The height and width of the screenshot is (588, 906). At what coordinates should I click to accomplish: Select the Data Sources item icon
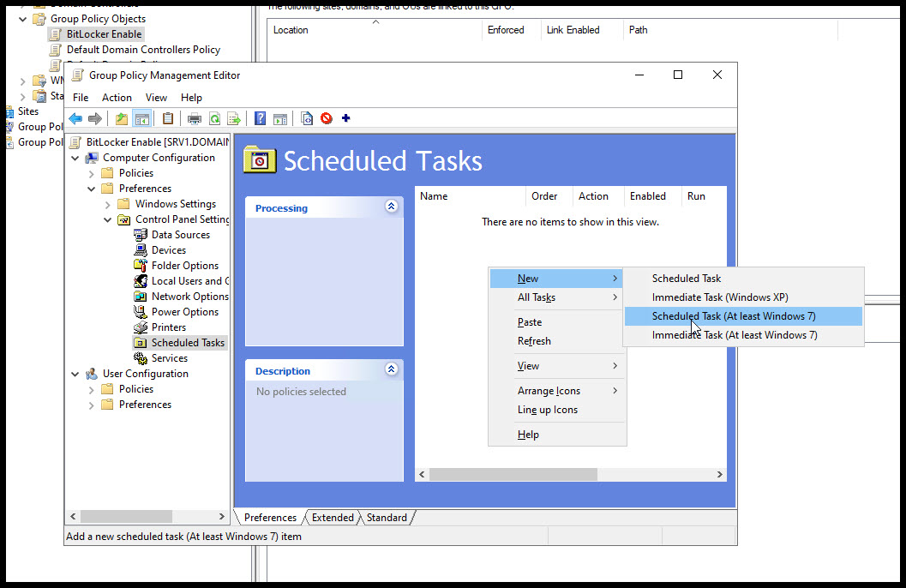142,234
